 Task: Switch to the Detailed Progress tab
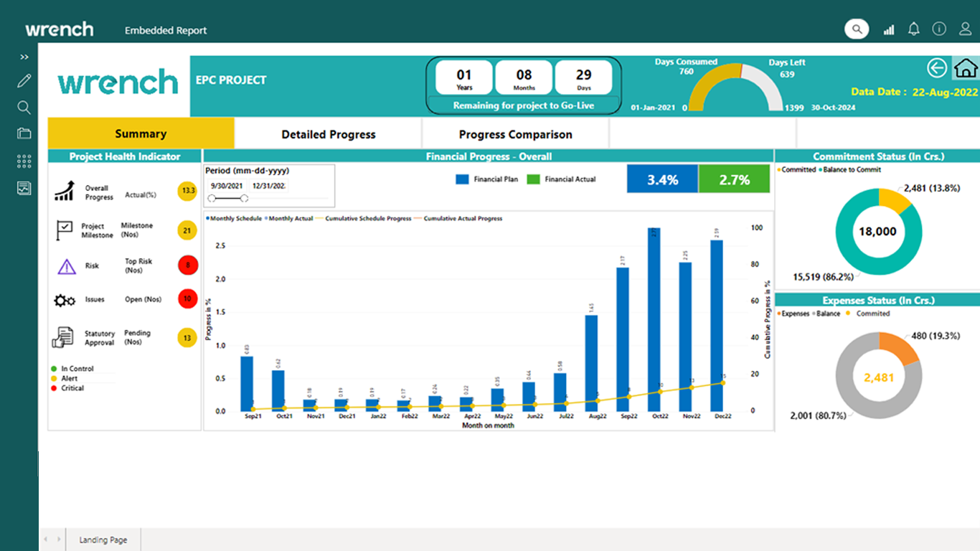(x=328, y=134)
